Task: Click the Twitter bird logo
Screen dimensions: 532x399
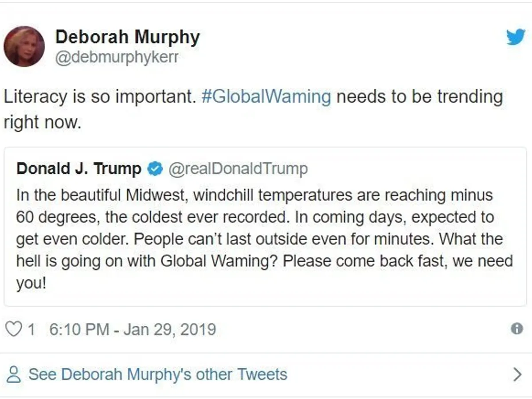Action: point(516,37)
